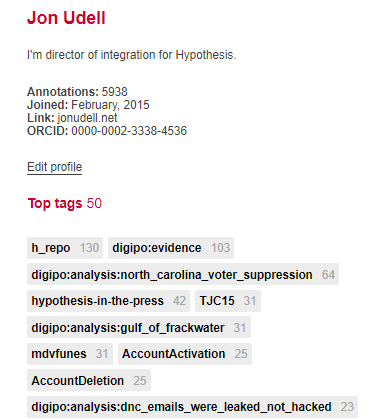Open the north_carolina_voter_suppression tag
Viewport: 370px width, 419px height.
click(183, 274)
